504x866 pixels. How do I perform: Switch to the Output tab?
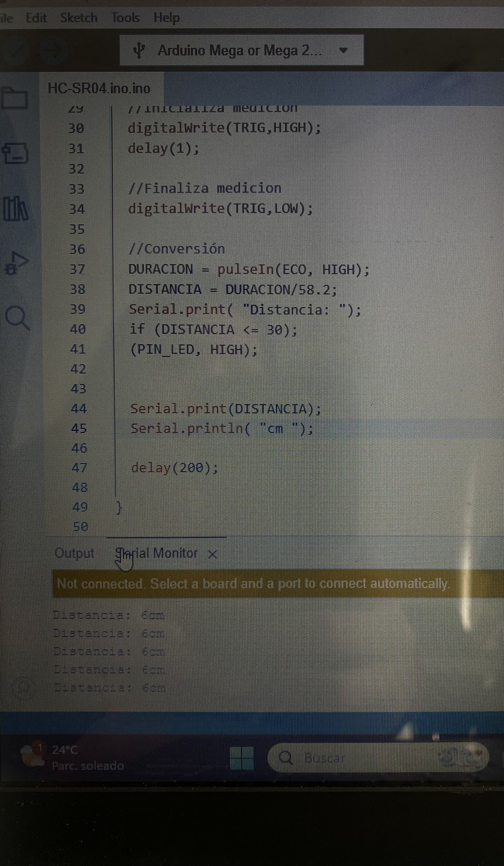(x=74, y=553)
